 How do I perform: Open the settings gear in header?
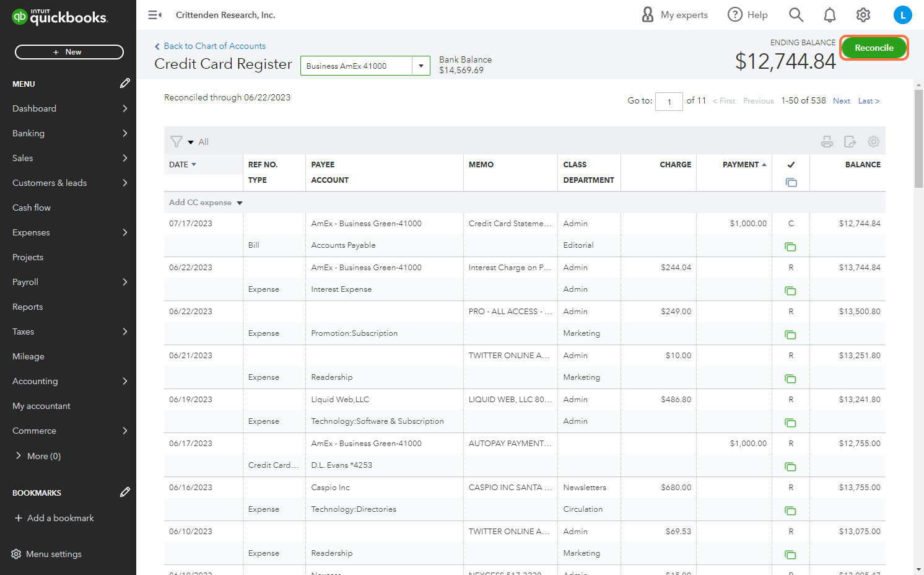click(x=863, y=15)
